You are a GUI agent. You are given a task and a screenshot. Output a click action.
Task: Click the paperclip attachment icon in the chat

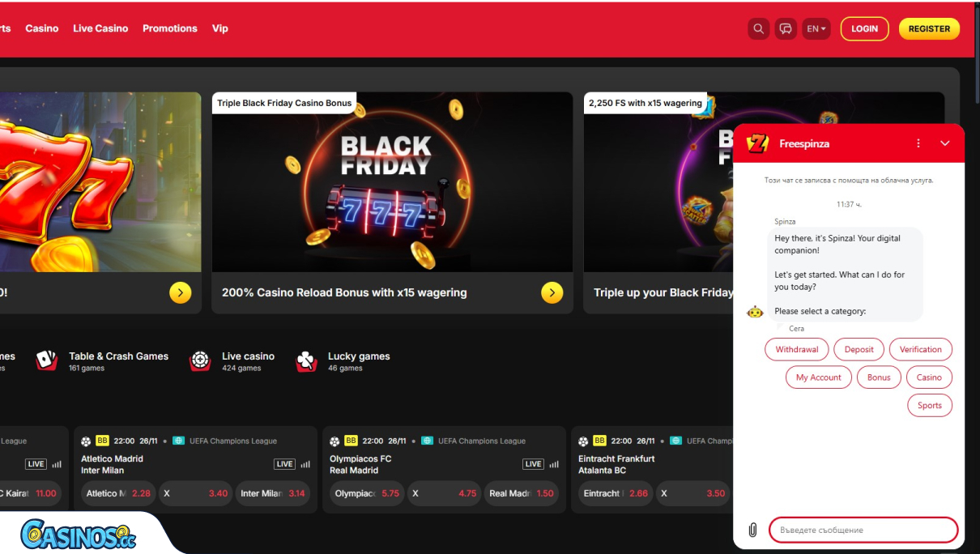click(x=753, y=530)
